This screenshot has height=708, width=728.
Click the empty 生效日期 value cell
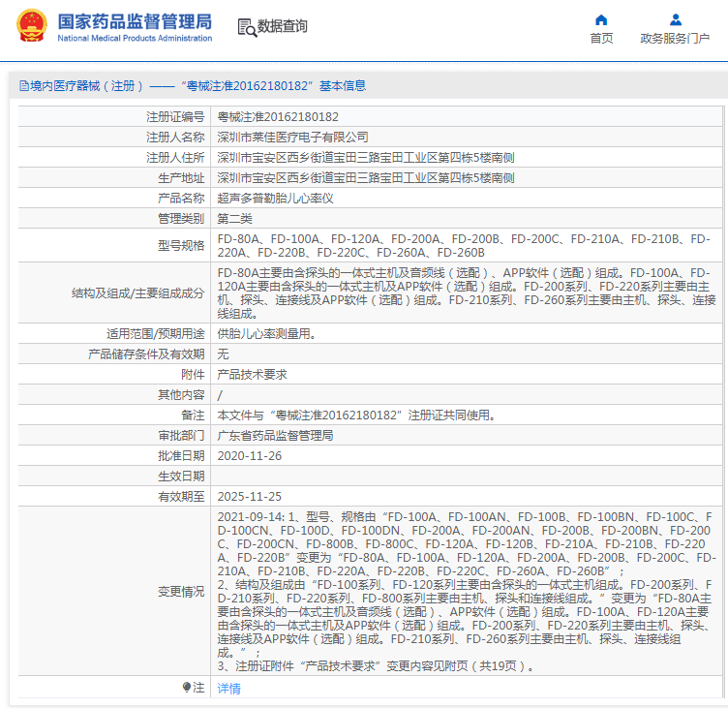coord(467,477)
